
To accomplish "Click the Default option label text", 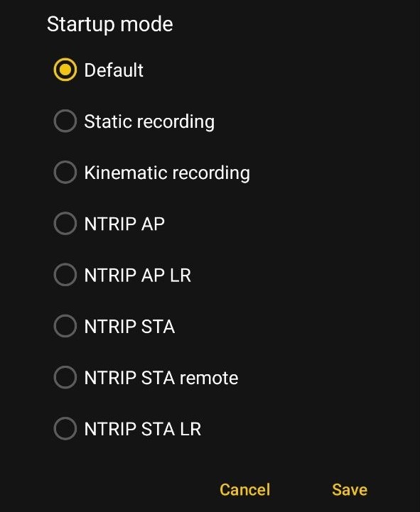I will tap(114, 70).
